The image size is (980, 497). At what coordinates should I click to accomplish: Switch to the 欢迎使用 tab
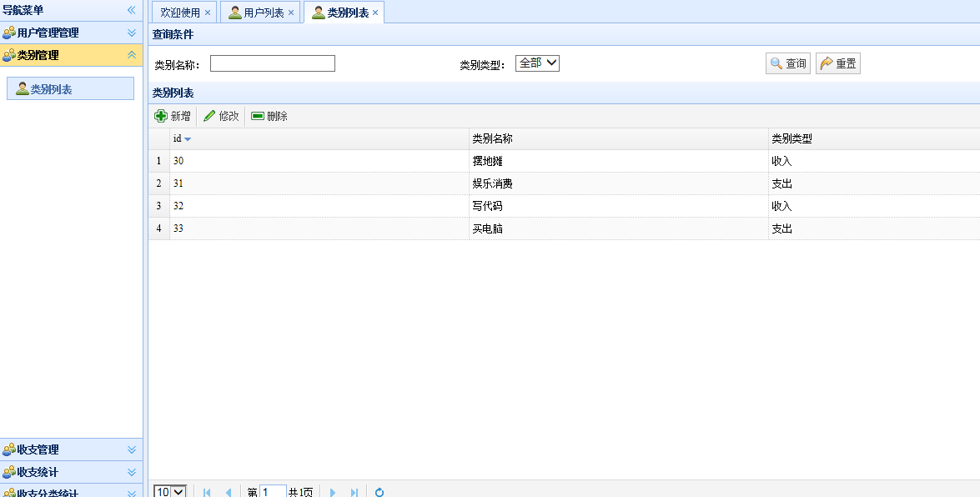coord(180,13)
